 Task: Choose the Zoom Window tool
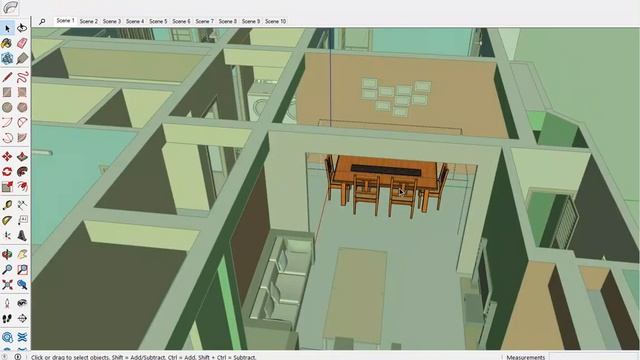coord(22,270)
